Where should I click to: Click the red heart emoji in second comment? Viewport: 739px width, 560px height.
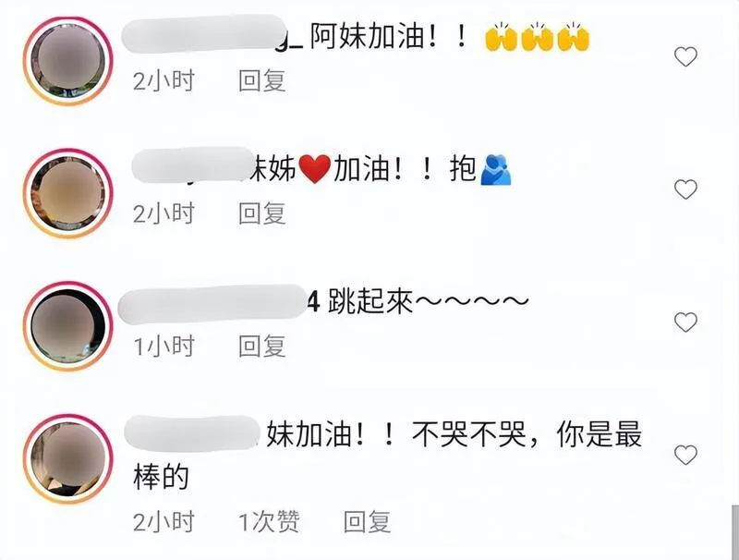click(x=314, y=170)
